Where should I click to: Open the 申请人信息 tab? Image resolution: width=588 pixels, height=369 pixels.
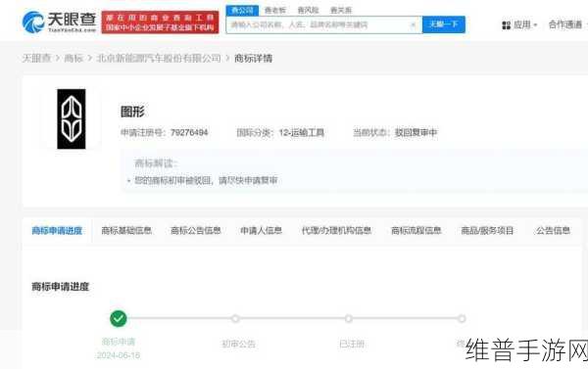coord(262,231)
